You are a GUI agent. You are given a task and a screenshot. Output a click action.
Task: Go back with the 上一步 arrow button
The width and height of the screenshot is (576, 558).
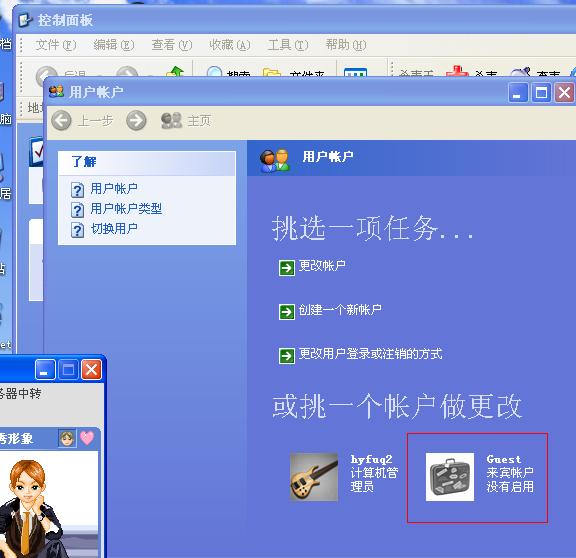(x=61, y=120)
